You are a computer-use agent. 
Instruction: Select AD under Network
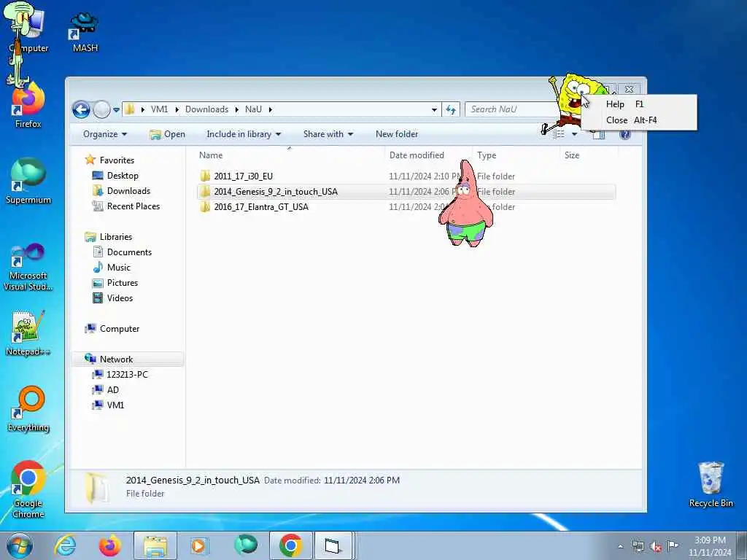tap(113, 389)
